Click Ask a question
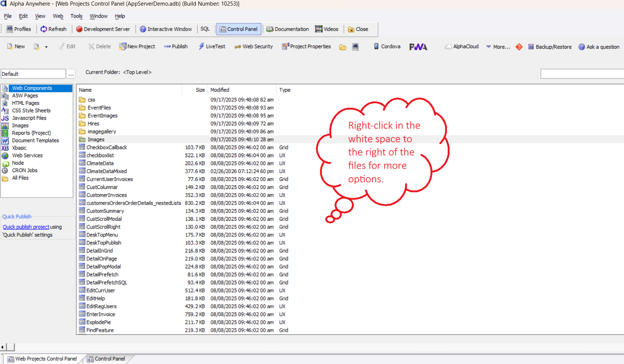The image size is (624, 364). tap(599, 47)
